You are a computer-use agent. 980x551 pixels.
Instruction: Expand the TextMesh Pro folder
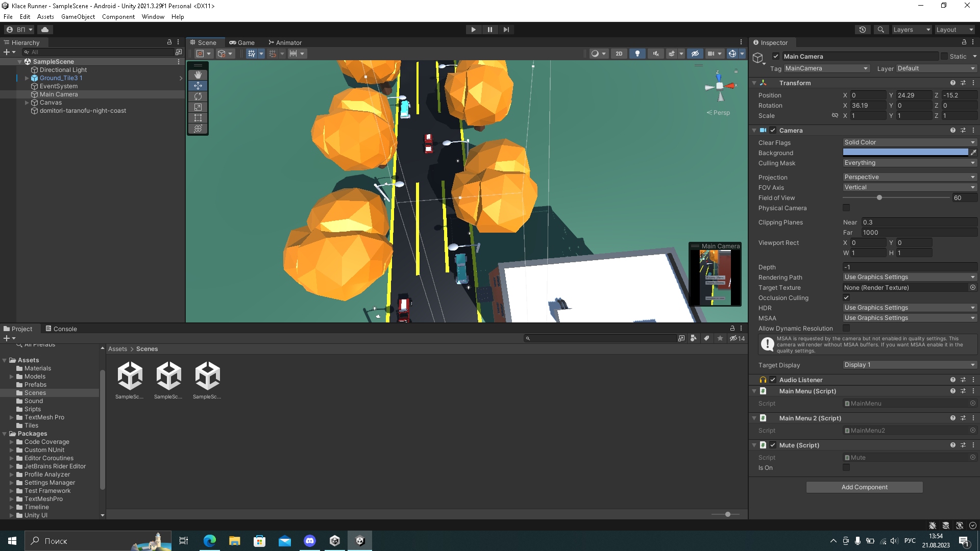11,417
